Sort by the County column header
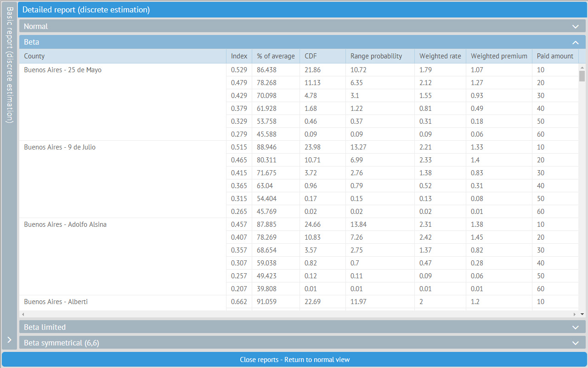Viewport: 588px width, 368px height. [x=123, y=56]
